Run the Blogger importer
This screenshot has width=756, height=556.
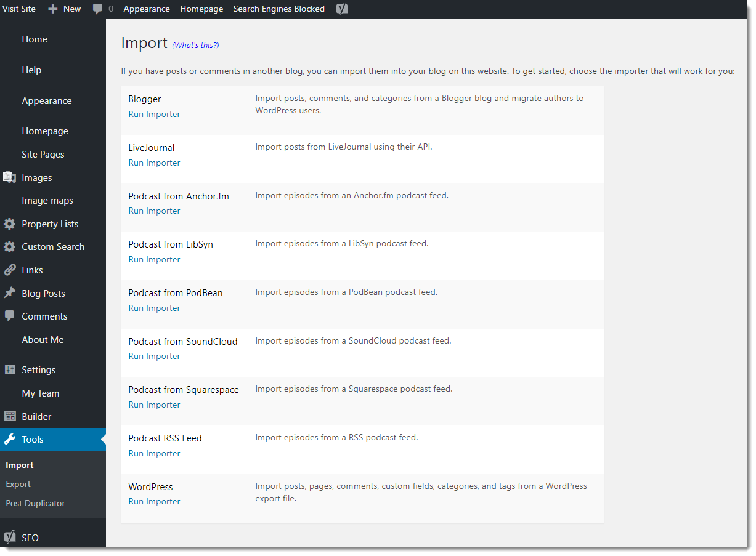pyautogui.click(x=154, y=114)
